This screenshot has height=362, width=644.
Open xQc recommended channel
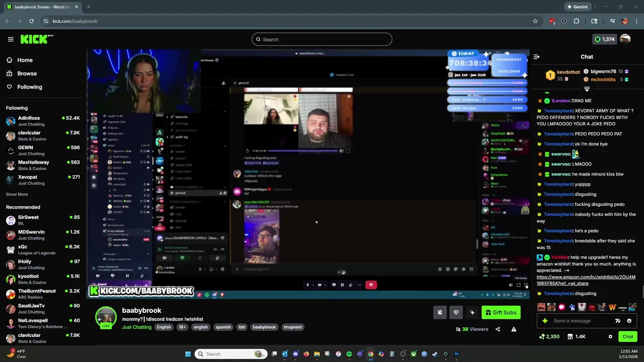click(43, 250)
